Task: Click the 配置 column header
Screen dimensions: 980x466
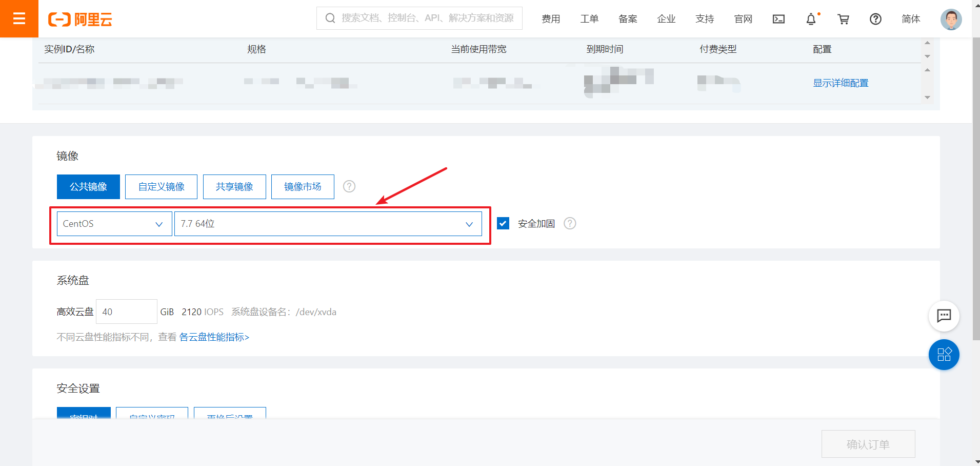Action: point(822,49)
